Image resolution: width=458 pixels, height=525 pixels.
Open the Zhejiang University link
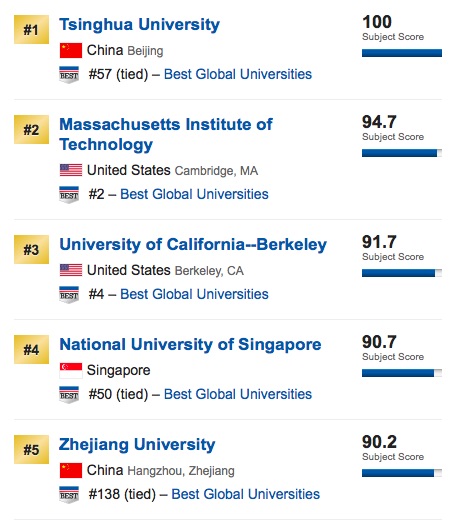(x=137, y=445)
